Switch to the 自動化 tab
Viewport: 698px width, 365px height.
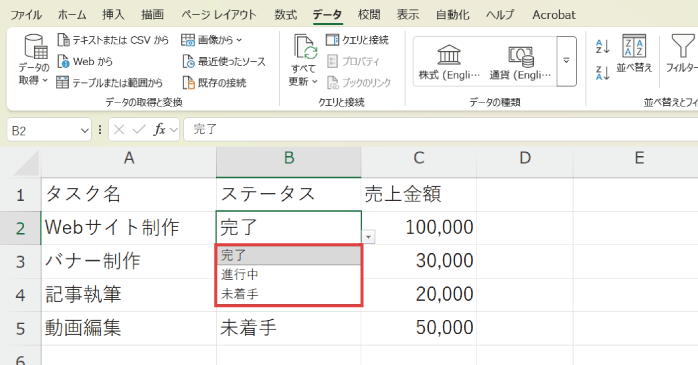pos(452,15)
